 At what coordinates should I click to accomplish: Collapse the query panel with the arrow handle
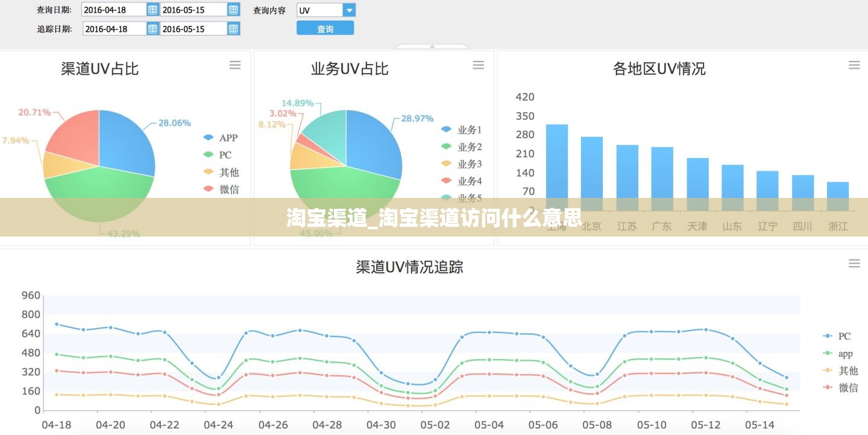(x=432, y=46)
